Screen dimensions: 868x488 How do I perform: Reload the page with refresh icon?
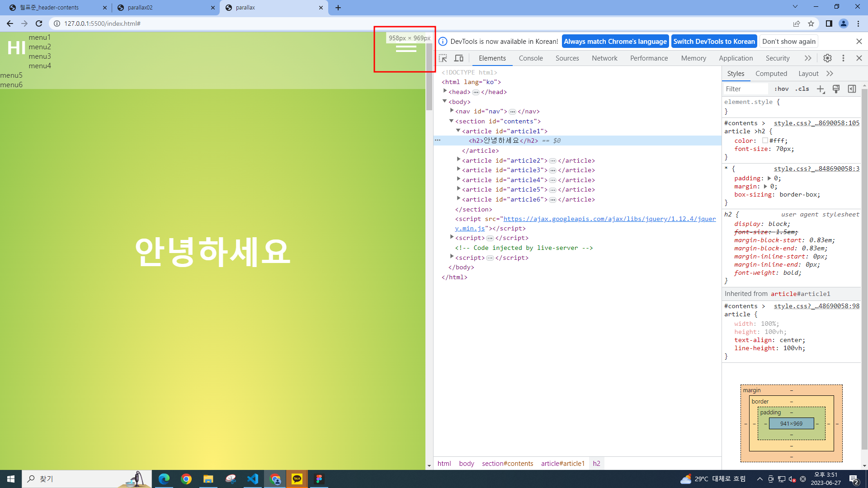[39, 23]
